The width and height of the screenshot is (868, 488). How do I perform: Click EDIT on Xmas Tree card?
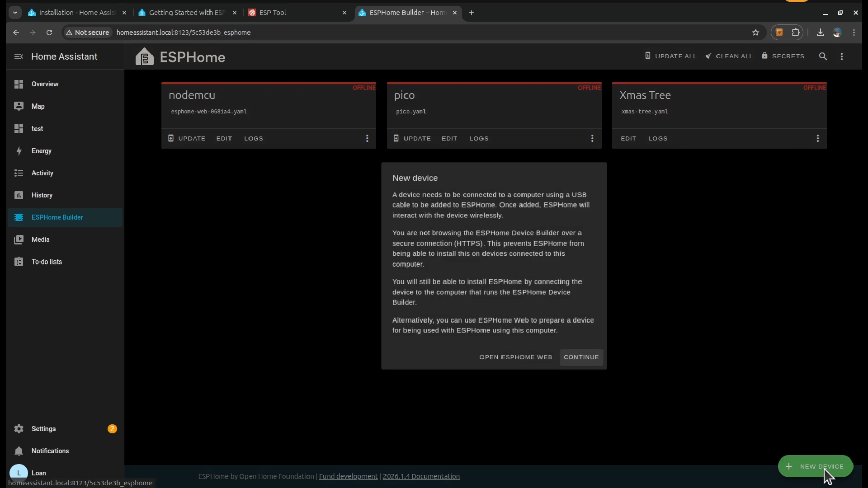(x=628, y=138)
